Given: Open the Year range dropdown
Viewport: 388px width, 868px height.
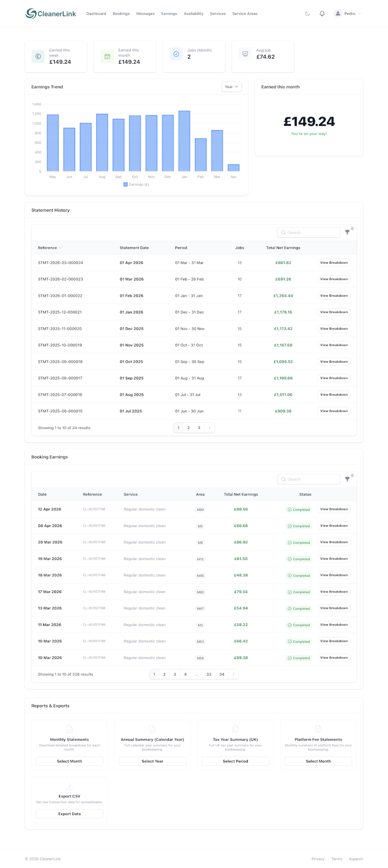Looking at the screenshot, I should click(232, 87).
